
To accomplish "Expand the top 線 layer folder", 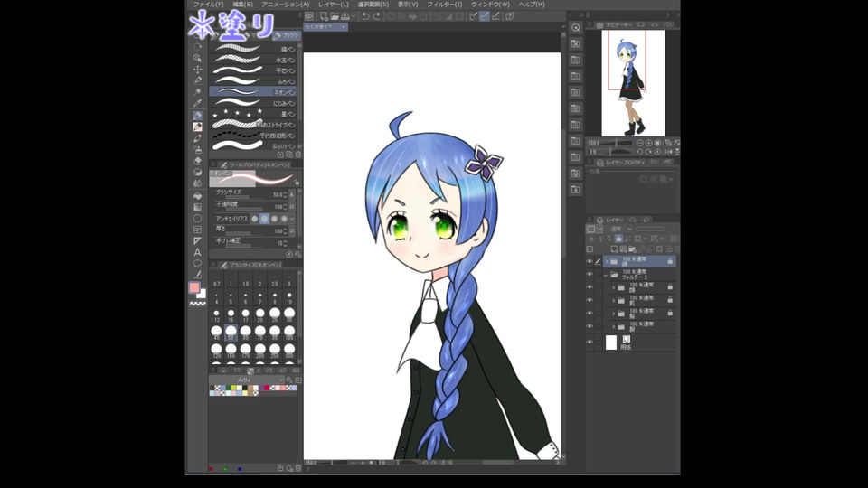I will [x=606, y=261].
